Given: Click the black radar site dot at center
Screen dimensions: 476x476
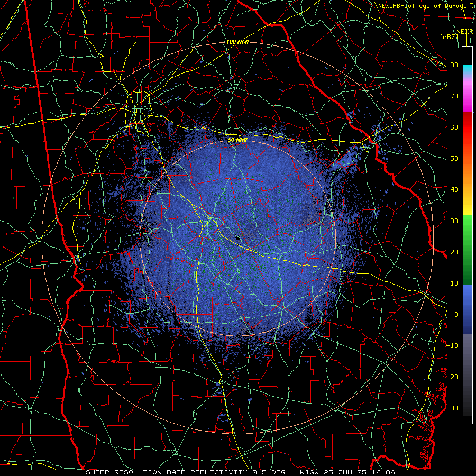Looking at the screenshot, I should (237, 238).
